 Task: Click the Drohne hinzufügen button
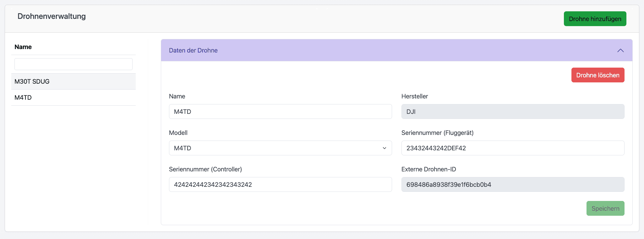(595, 19)
